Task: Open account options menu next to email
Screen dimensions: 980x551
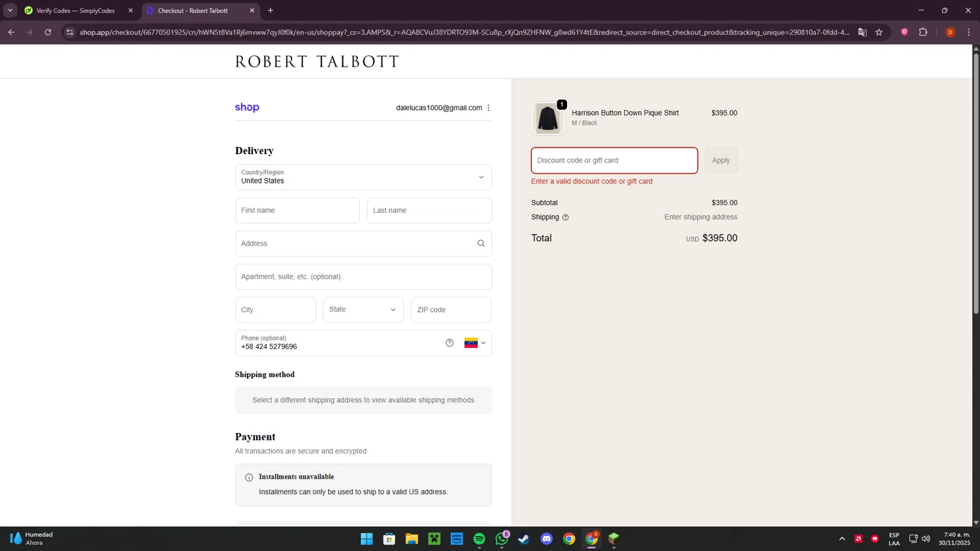Action: pos(488,108)
